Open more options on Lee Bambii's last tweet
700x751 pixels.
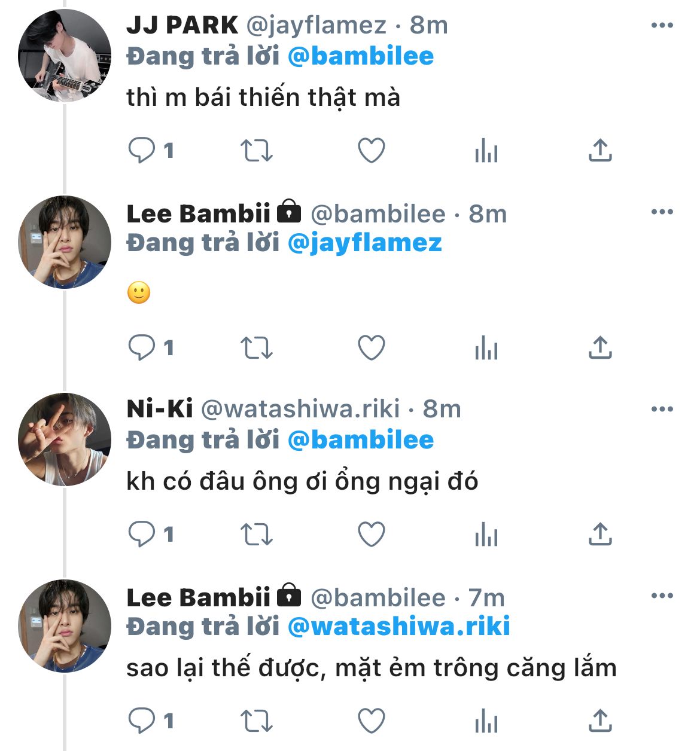tap(662, 596)
